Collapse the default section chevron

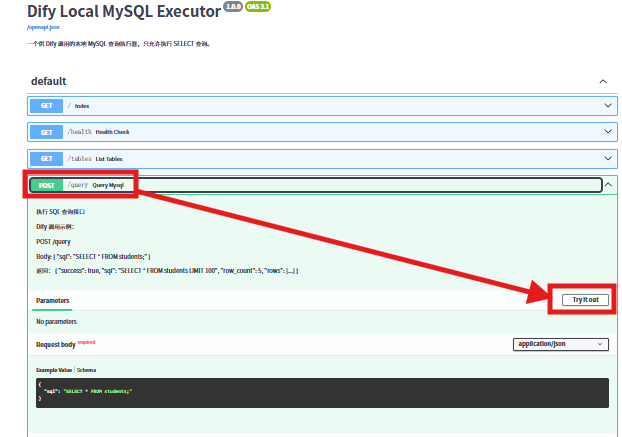(603, 81)
